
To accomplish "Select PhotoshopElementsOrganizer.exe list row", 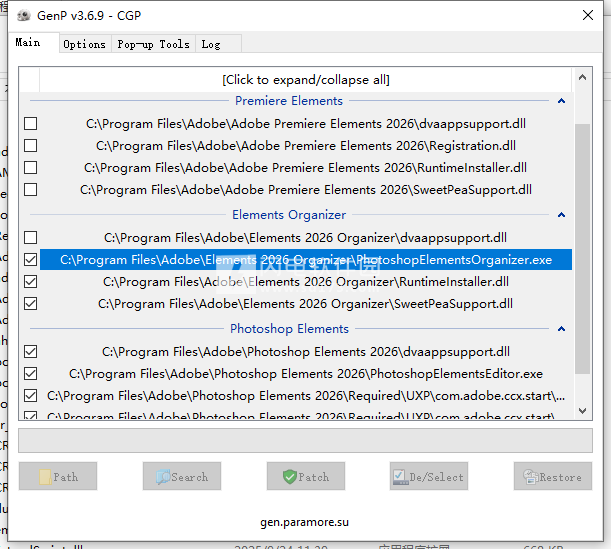I will pyautogui.click(x=305, y=260).
